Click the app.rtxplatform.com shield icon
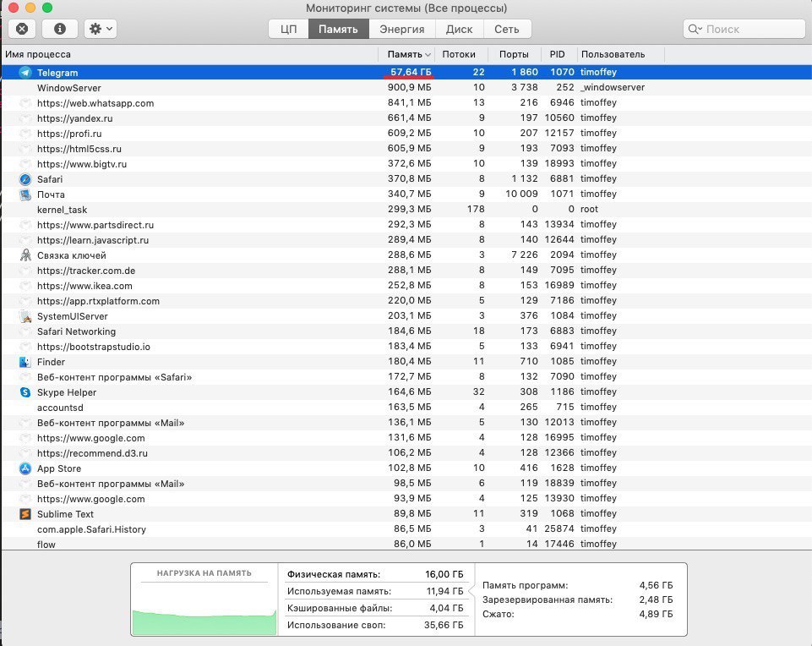 point(25,301)
